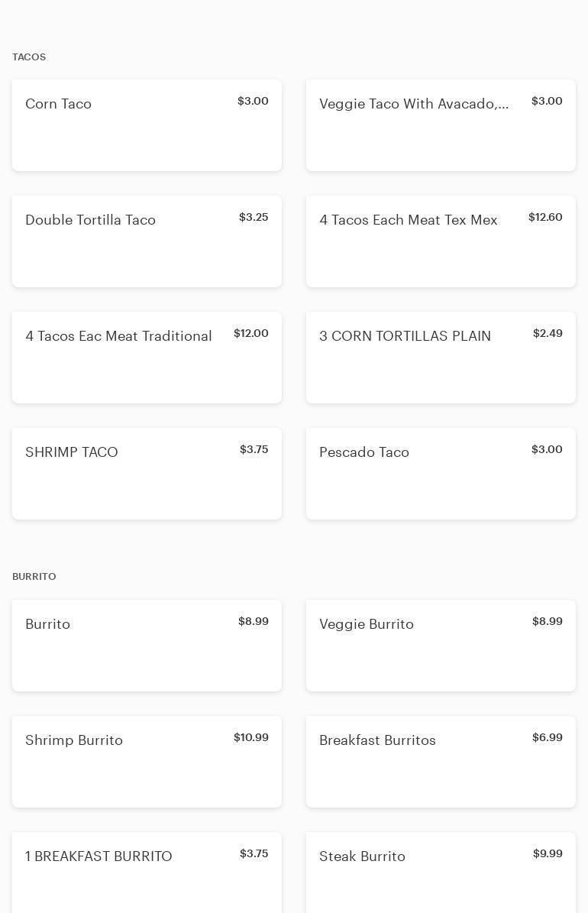Select 4 Tacos Eac Meat Traditional
Viewport: 588px width, 913px height.
147,358
